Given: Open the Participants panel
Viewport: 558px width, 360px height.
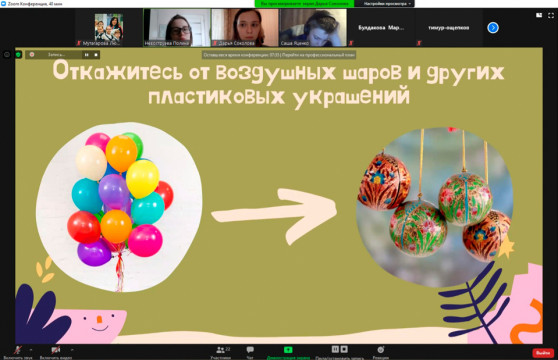Looking at the screenshot, I should [x=221, y=350].
